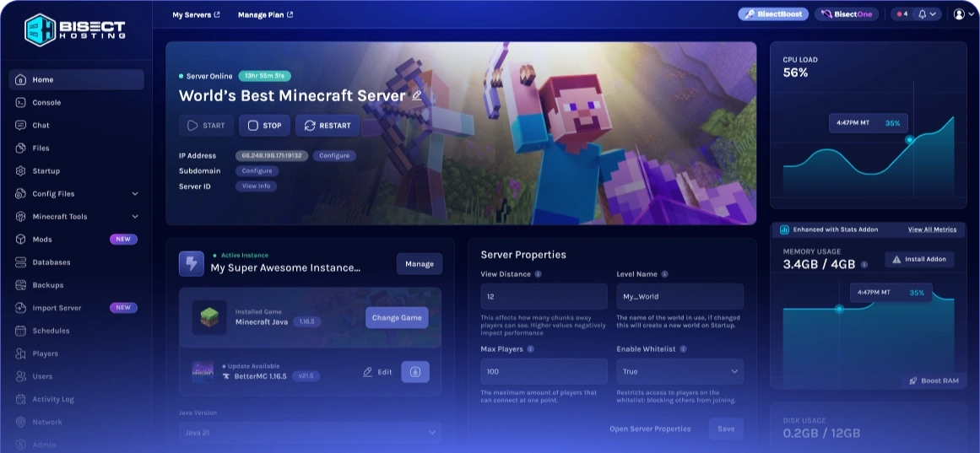Click the CPU load graph marker point

[910, 140]
